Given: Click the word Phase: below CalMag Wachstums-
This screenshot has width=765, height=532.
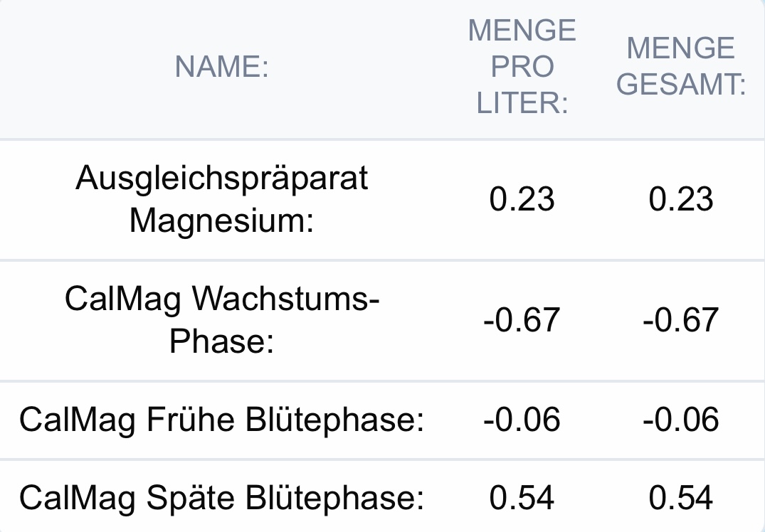Looking at the screenshot, I should 221,342.
